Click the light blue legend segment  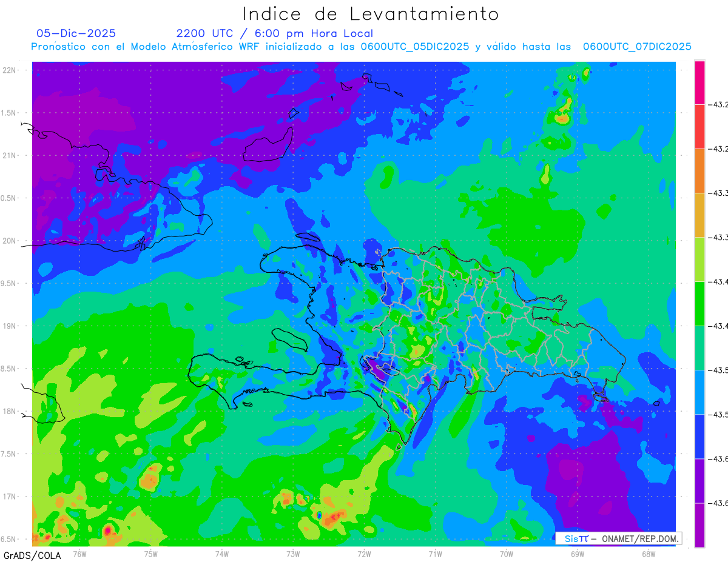click(x=699, y=392)
